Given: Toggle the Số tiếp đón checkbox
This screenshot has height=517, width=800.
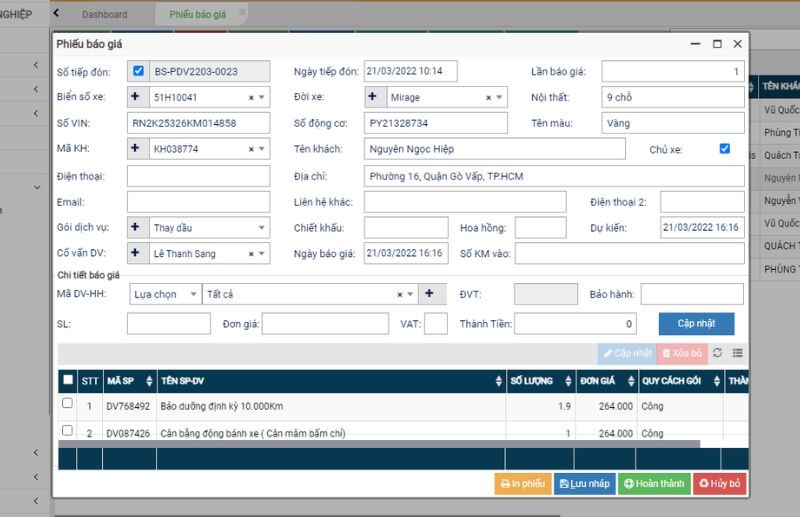Looking at the screenshot, I should [x=138, y=71].
